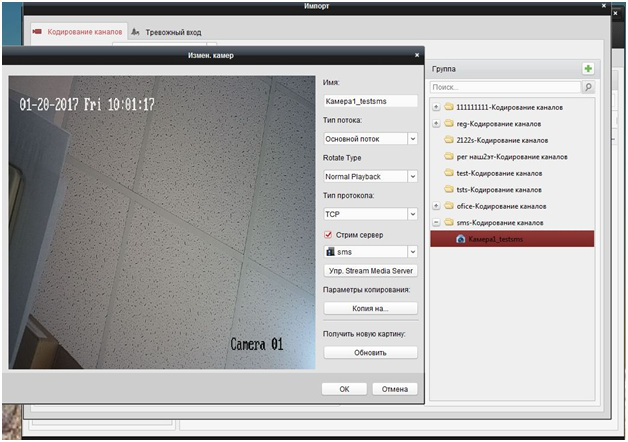Screen dimensions: 628x442
Task: Click the sms group folder icon
Action: 449,222
